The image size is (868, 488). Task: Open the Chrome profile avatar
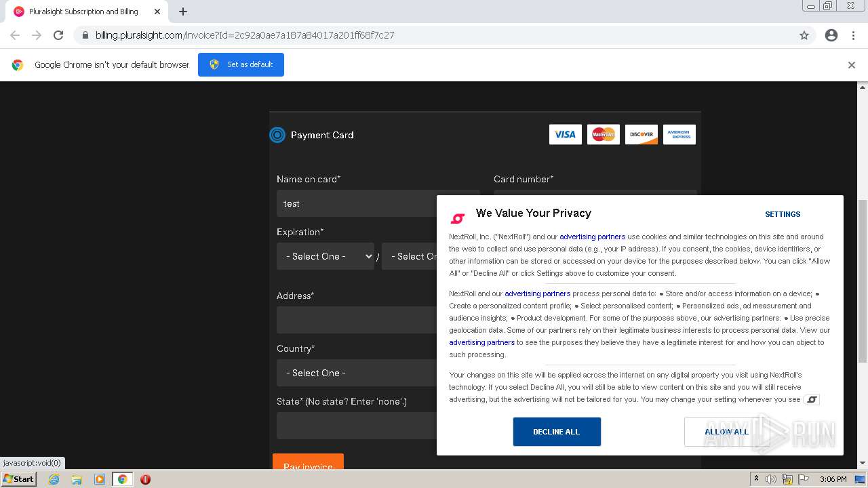[x=831, y=35]
